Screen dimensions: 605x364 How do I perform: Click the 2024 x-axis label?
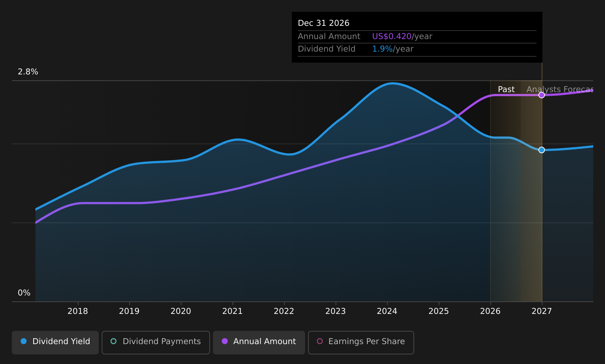387,311
